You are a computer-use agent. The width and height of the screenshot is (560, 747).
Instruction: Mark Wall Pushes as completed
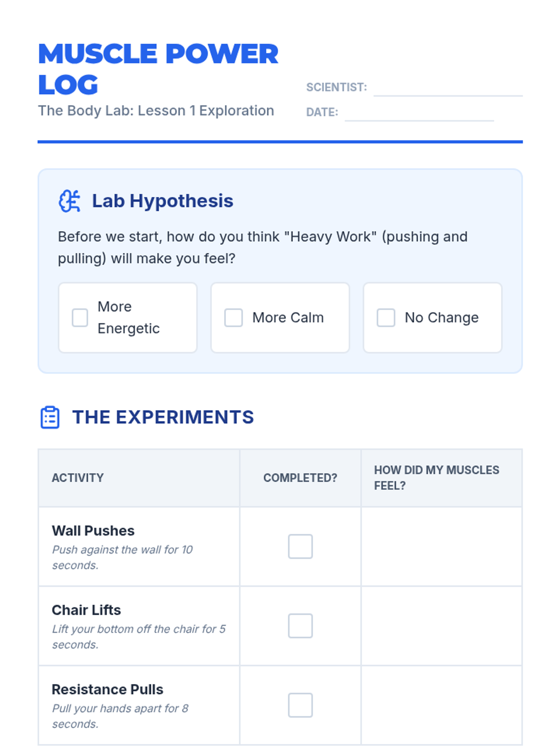tap(300, 546)
